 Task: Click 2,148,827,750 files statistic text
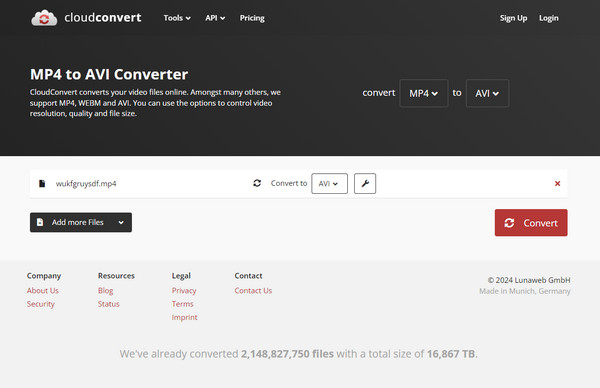click(287, 354)
